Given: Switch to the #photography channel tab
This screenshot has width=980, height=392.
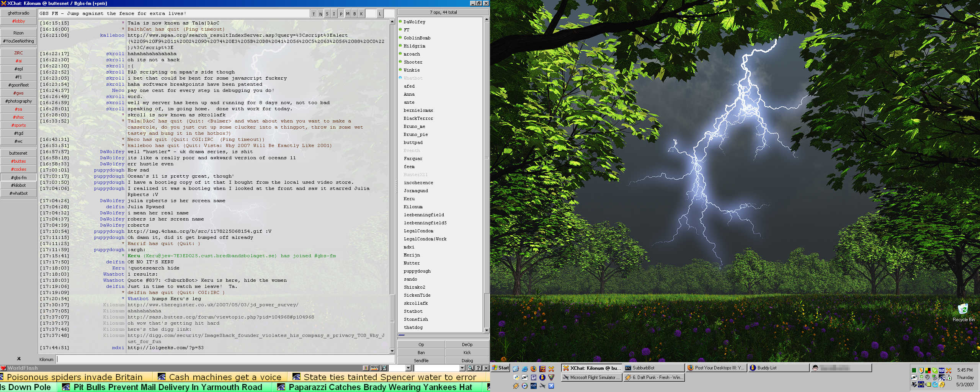Looking at the screenshot, I should click(18, 101).
